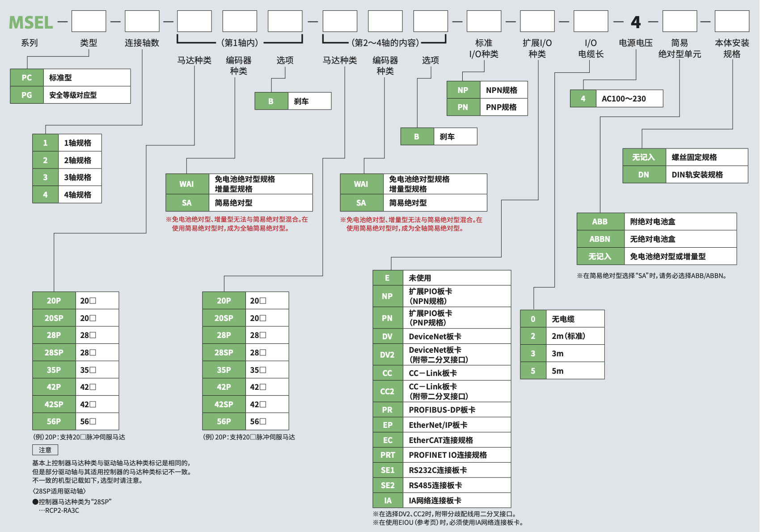Click the 免电池绝对型或增量型 cell
Screen dimensions: 760x532
680,256
